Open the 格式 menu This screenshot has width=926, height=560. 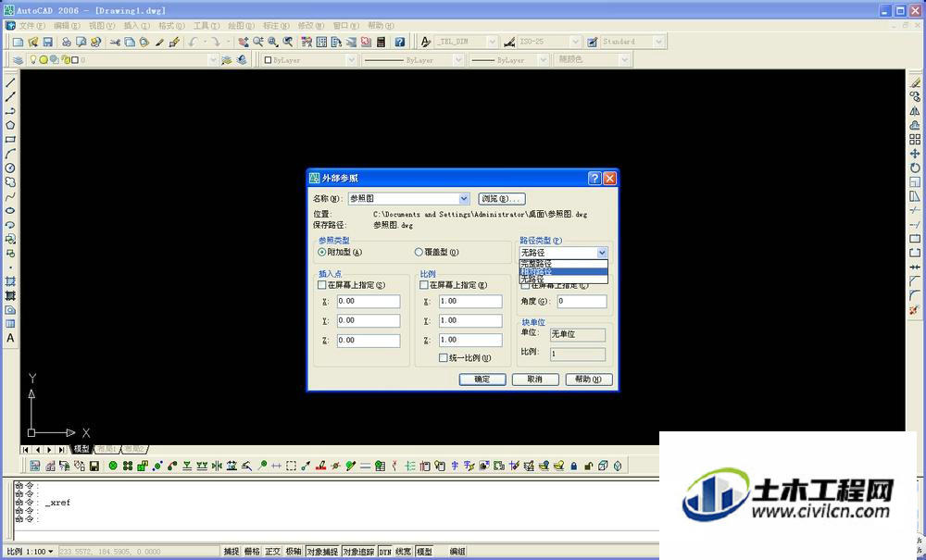171,26
